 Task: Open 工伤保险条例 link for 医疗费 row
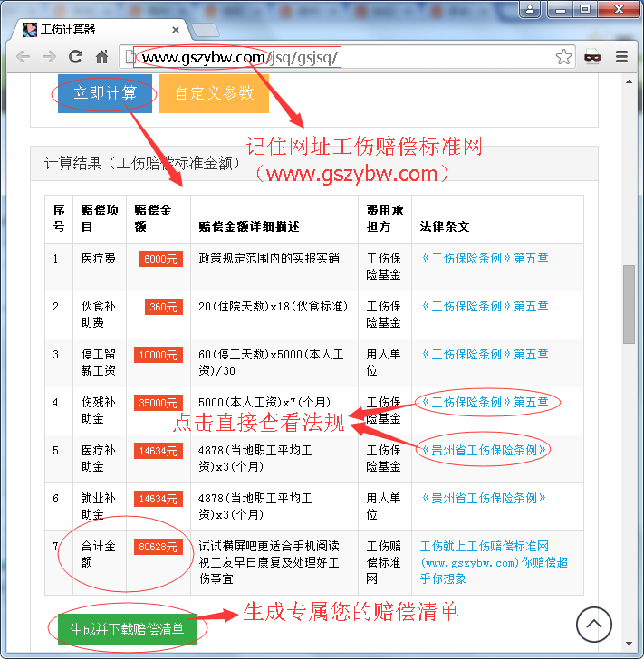click(485, 258)
